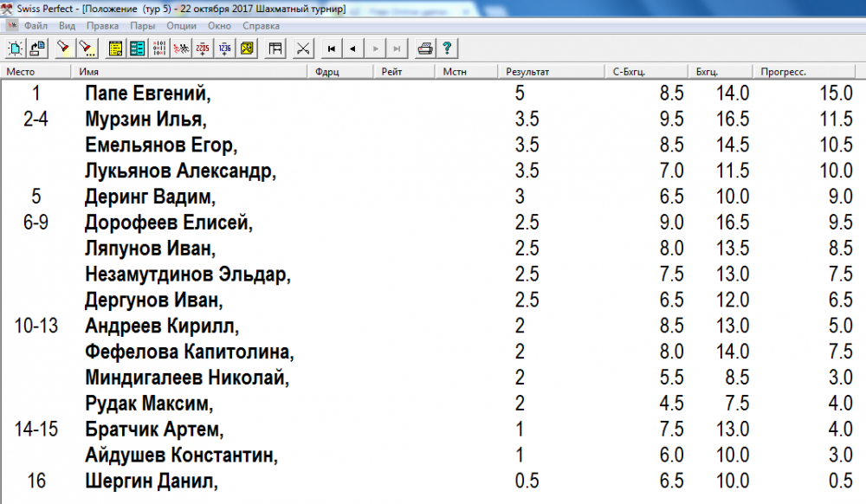Select player Рудак Максим
The width and height of the screenshot is (866, 504).
tap(149, 404)
